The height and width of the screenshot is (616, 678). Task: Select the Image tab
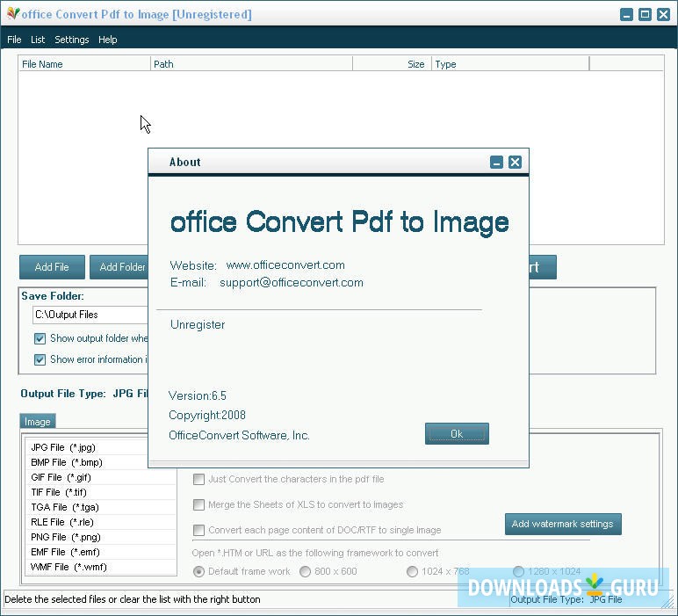38,421
